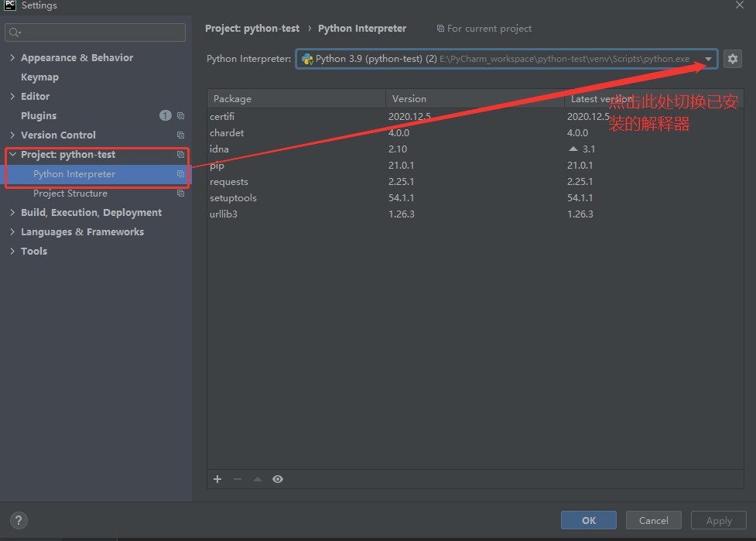
Task: Click the project-level icon beside Project Structure
Action: click(x=181, y=193)
